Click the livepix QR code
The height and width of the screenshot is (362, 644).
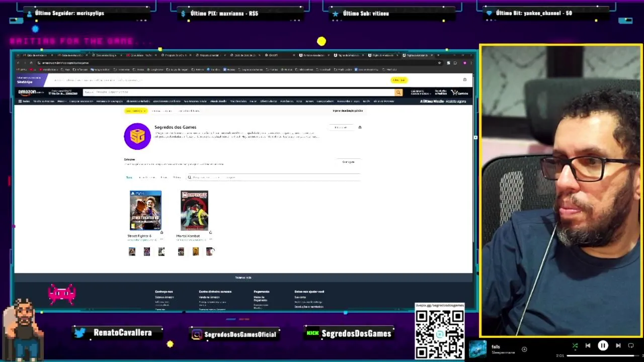(x=440, y=334)
